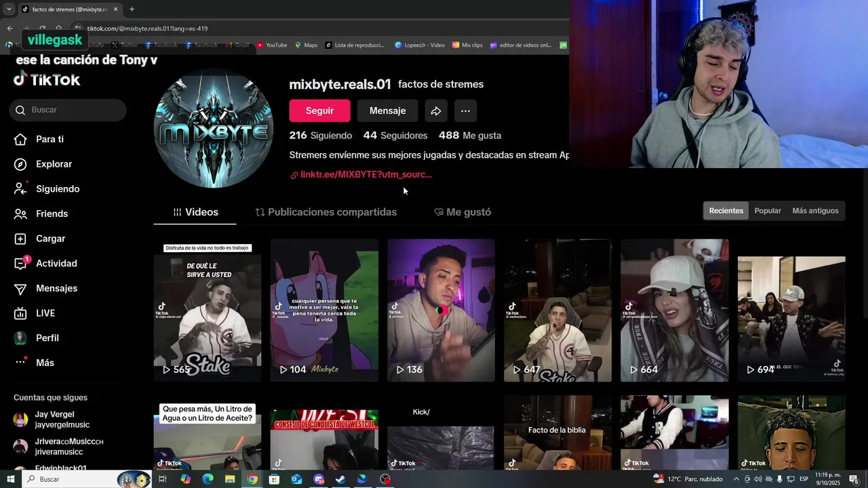Open a new browser tab
868x488 pixels.
point(132,9)
